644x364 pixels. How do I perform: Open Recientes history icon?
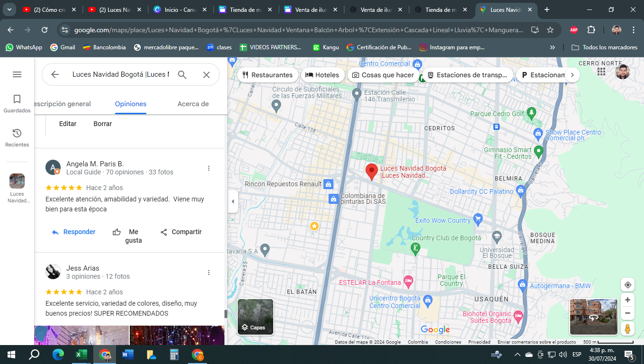click(17, 134)
